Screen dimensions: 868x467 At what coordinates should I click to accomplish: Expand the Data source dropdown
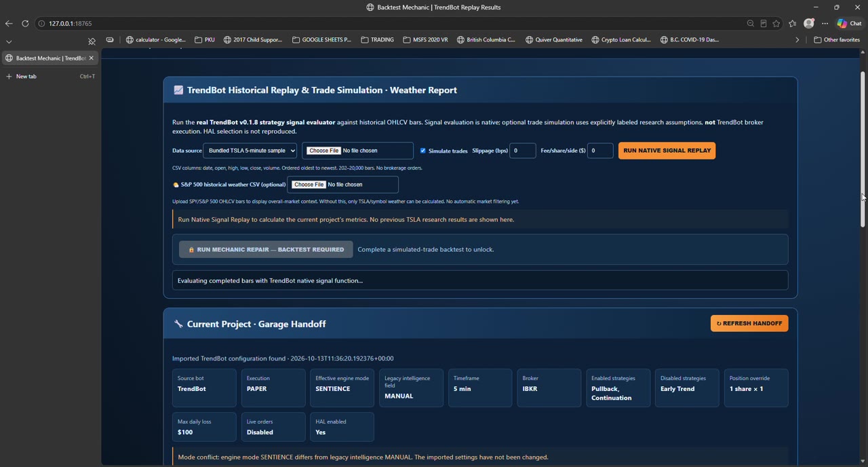tap(250, 151)
